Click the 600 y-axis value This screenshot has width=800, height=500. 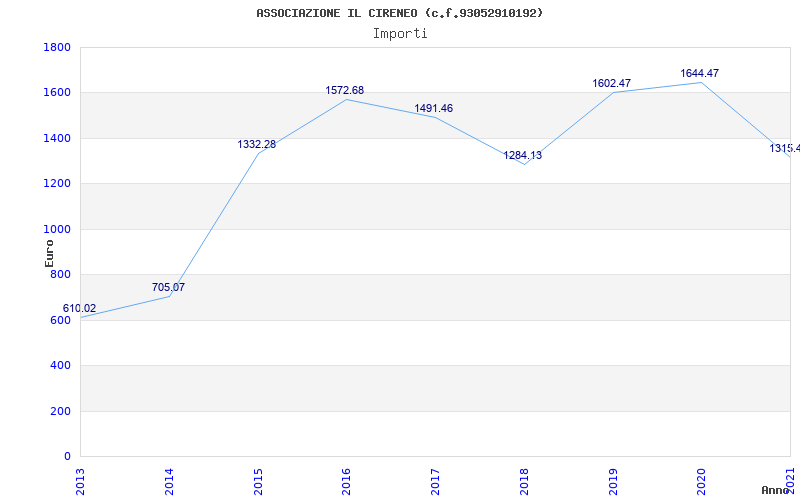tap(60, 320)
